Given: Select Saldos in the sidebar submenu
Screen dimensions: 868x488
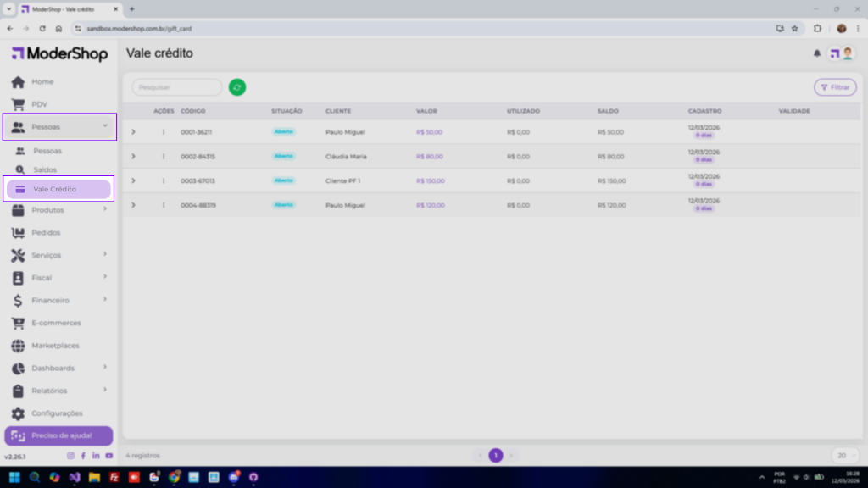Looking at the screenshot, I should click(45, 170).
